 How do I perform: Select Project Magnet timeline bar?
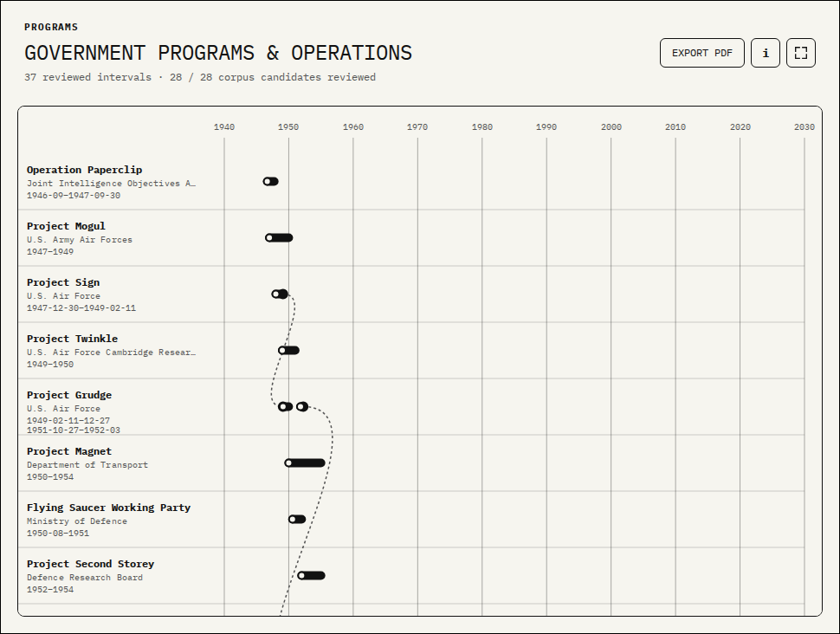305,463
